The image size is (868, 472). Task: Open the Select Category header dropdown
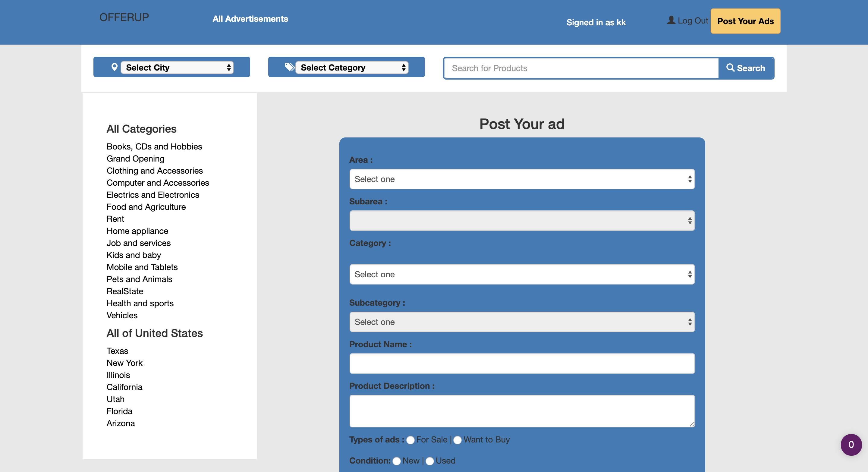[352, 68]
